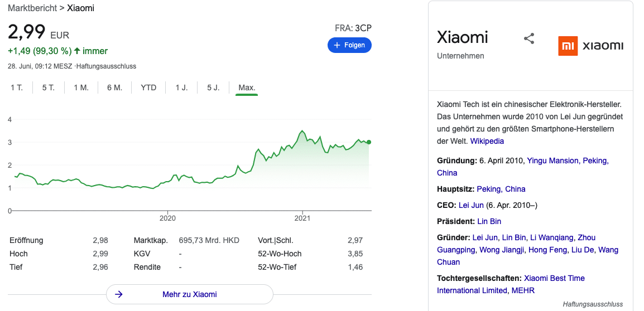Click the arrow icon in Mehr zu Xiaomi
Image resolution: width=644 pixels, height=311 pixels.
point(119,294)
